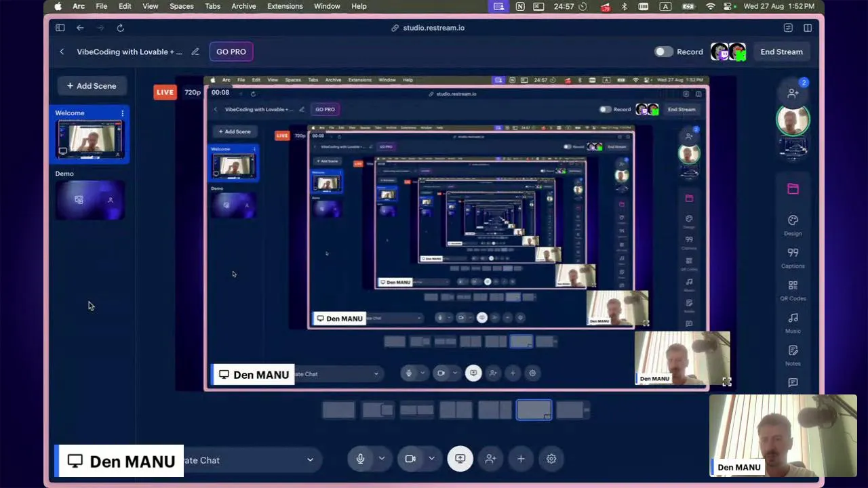Toggle the Arc sidebar icon
This screenshot has height=488, width=868.
(x=60, y=28)
